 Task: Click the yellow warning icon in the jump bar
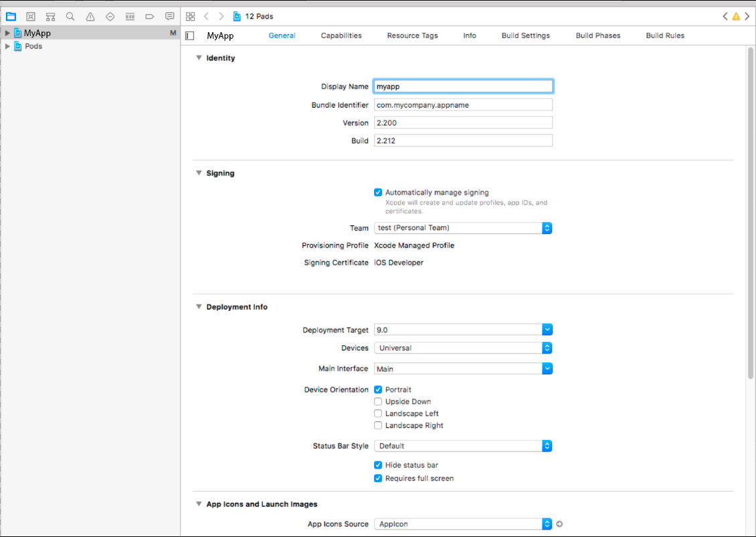click(736, 16)
